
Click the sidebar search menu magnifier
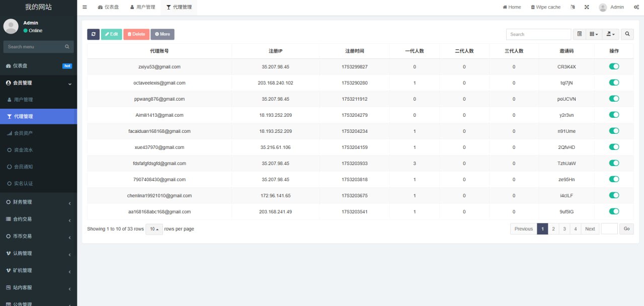[x=67, y=47]
